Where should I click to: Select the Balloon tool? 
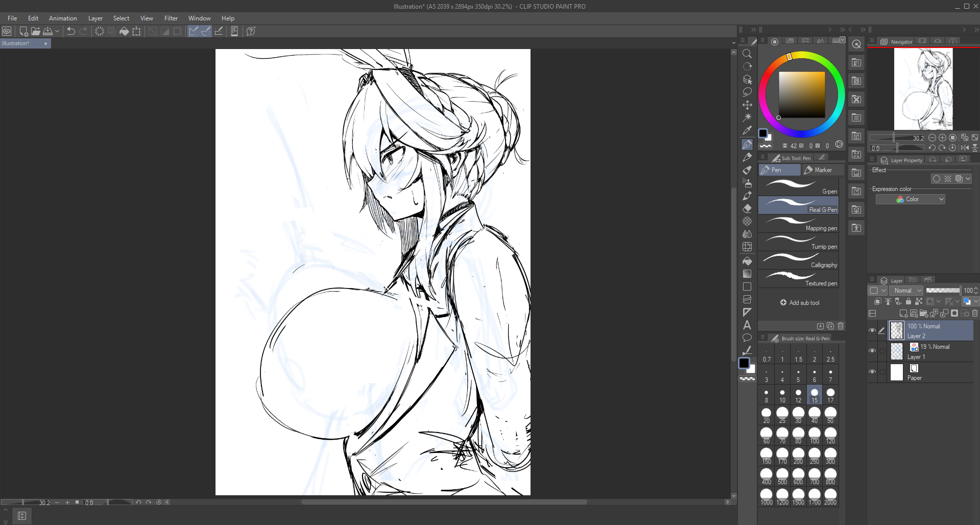pyautogui.click(x=747, y=338)
